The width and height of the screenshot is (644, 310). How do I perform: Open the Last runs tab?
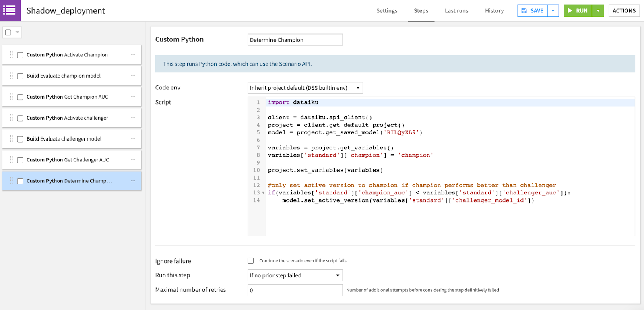(456, 11)
